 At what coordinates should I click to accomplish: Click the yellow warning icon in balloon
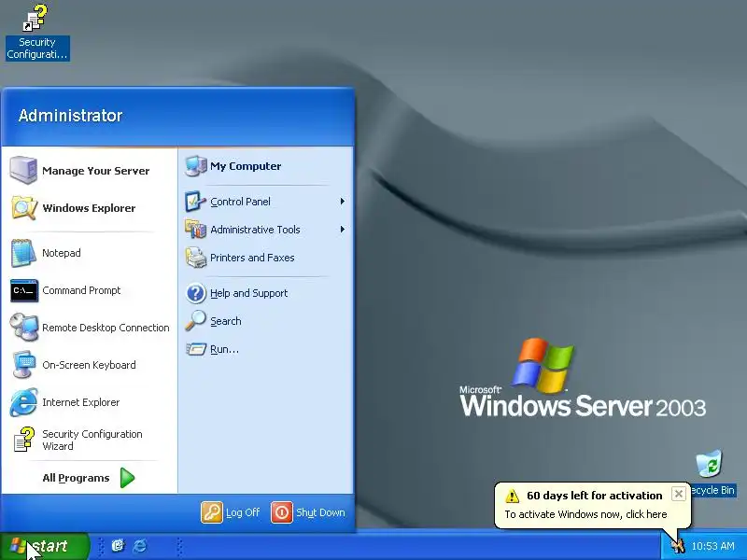[x=512, y=496]
